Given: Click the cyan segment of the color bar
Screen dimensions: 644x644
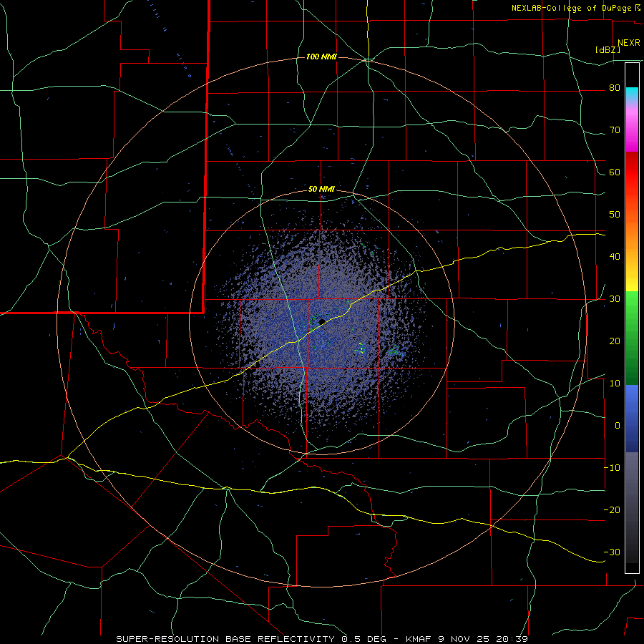Looking at the screenshot, I should (x=632, y=94).
